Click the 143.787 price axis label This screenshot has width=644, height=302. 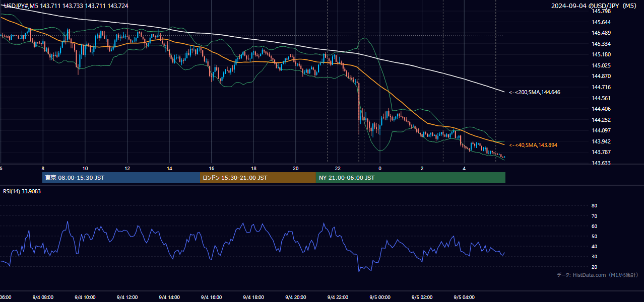point(601,152)
